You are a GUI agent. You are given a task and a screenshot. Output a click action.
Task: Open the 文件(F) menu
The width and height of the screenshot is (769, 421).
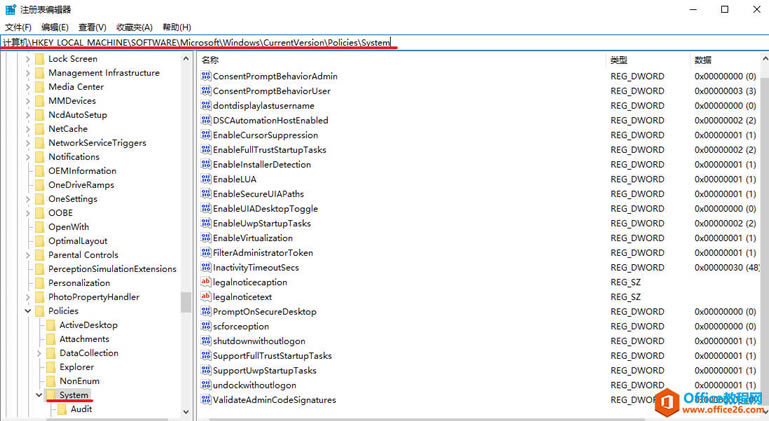coord(18,27)
